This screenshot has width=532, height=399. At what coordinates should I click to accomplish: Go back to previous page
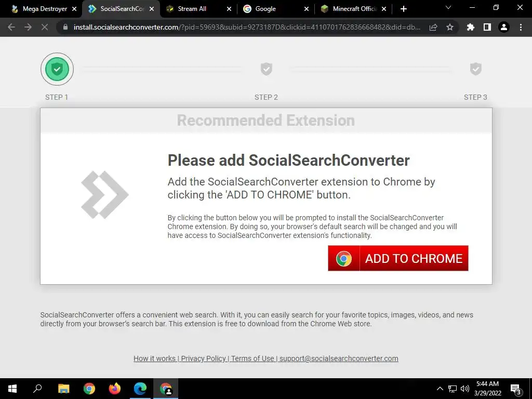(x=11, y=27)
